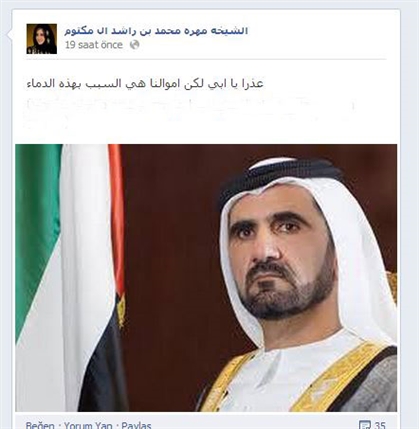419x429 pixels.
Task: Click the comment bubble icon near 35
Action: tap(365, 425)
